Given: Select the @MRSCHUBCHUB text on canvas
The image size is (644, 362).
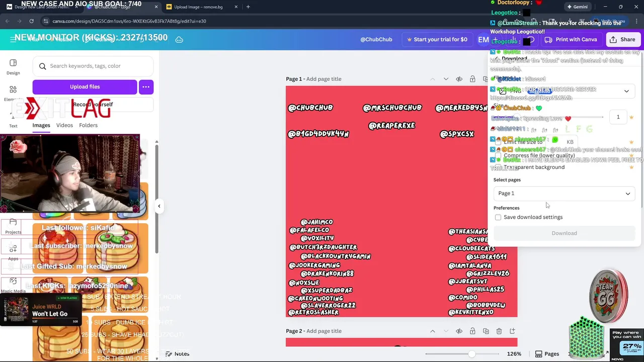Looking at the screenshot, I should (392, 108).
